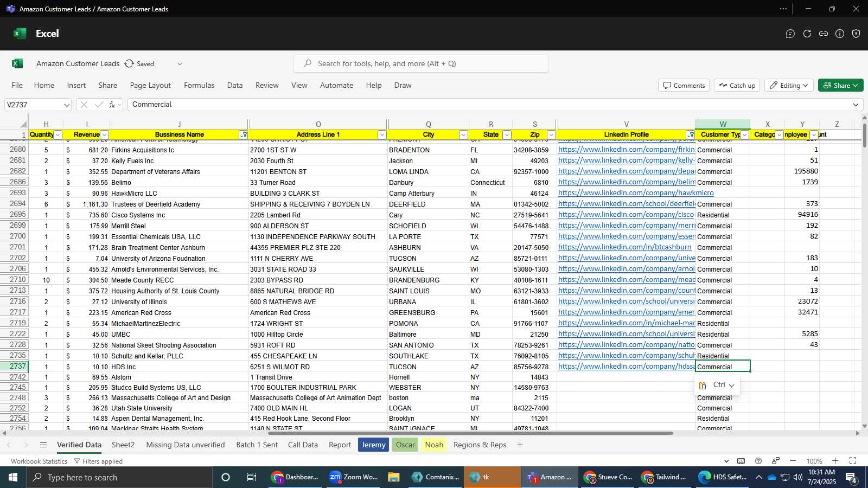This screenshot has width=868, height=488.
Task: Zoom in with the plus icon
Action: coord(835,461)
